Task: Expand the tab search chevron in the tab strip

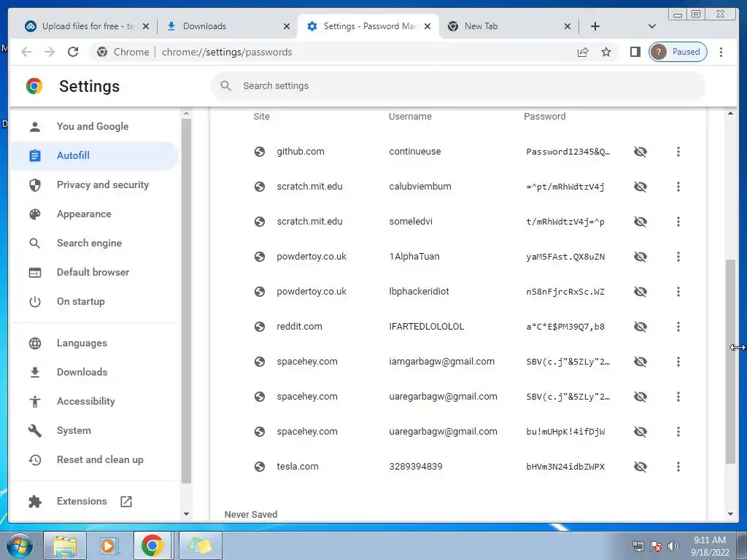Action: [x=652, y=26]
